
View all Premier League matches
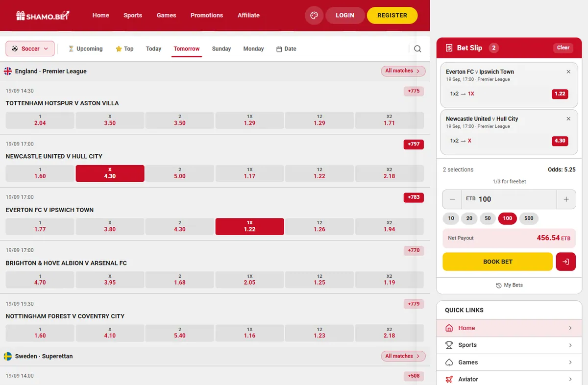(x=403, y=71)
